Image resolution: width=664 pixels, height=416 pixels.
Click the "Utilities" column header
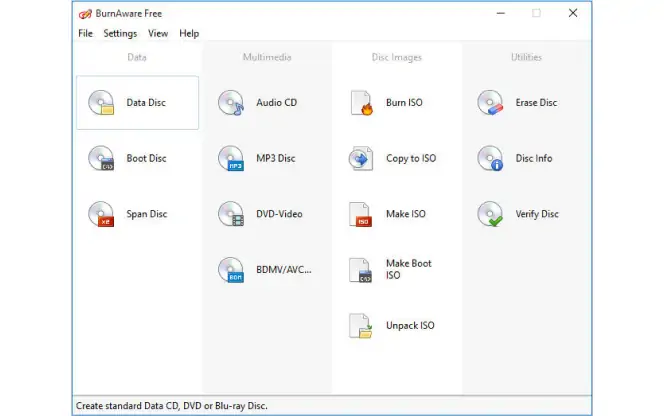tap(526, 57)
